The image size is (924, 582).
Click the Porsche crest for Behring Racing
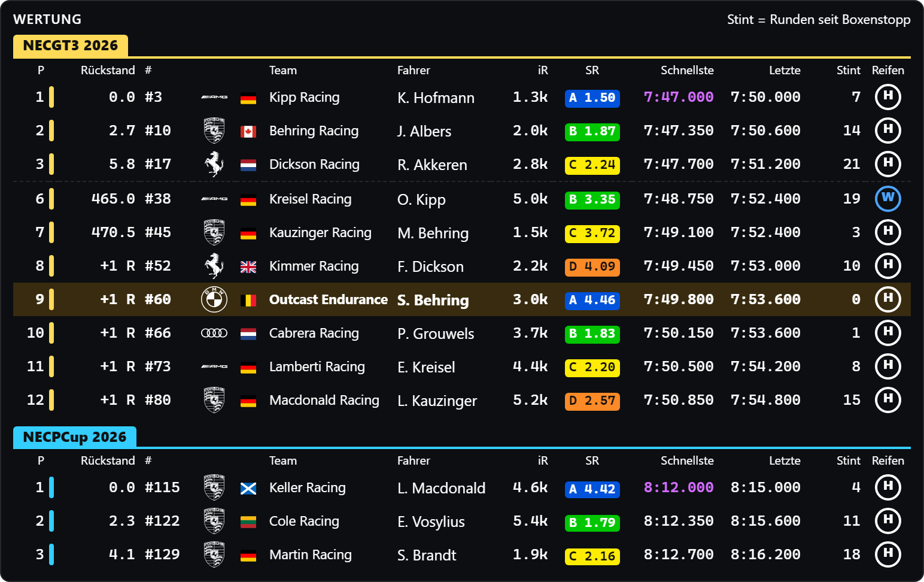214,131
